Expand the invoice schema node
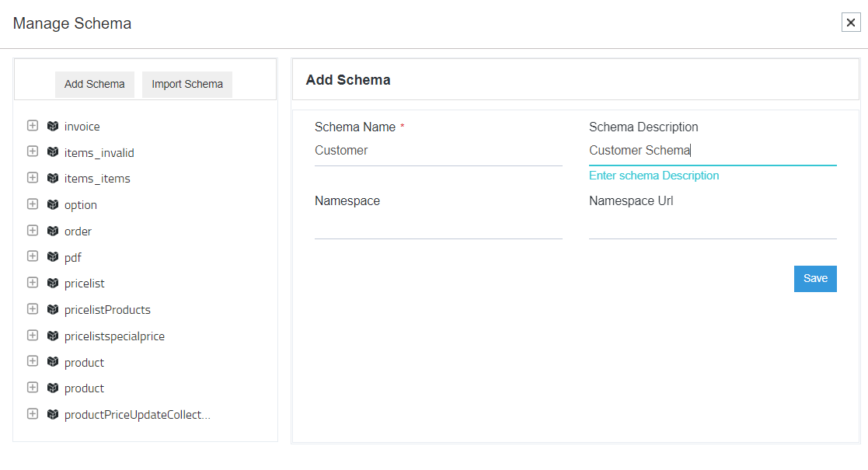Viewport: 868px width, 470px height. 33,126
